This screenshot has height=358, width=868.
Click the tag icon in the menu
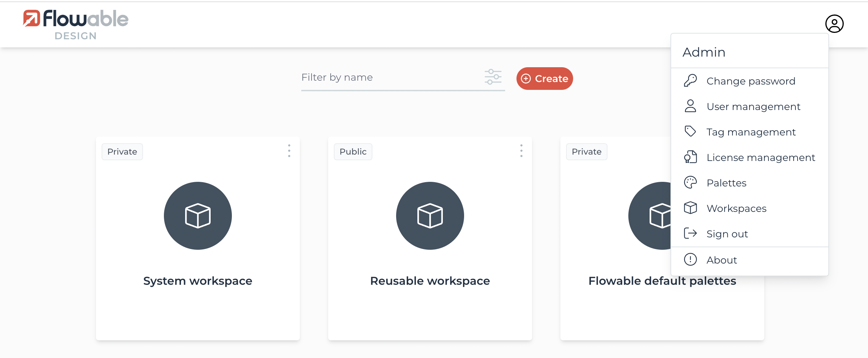690,132
